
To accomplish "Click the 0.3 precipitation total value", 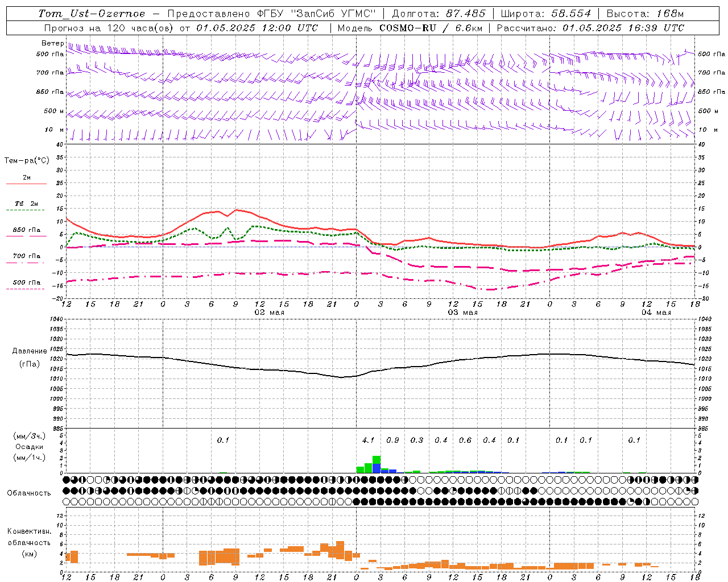I will pos(417,440).
